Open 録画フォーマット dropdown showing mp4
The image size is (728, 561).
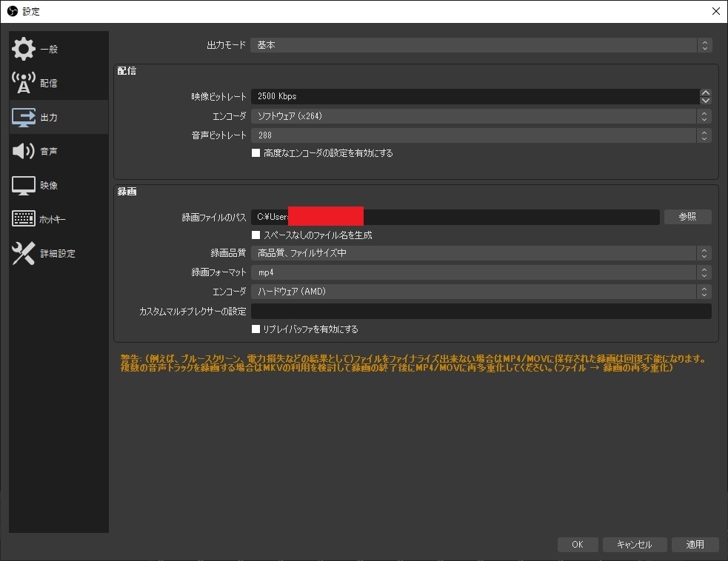click(x=481, y=272)
